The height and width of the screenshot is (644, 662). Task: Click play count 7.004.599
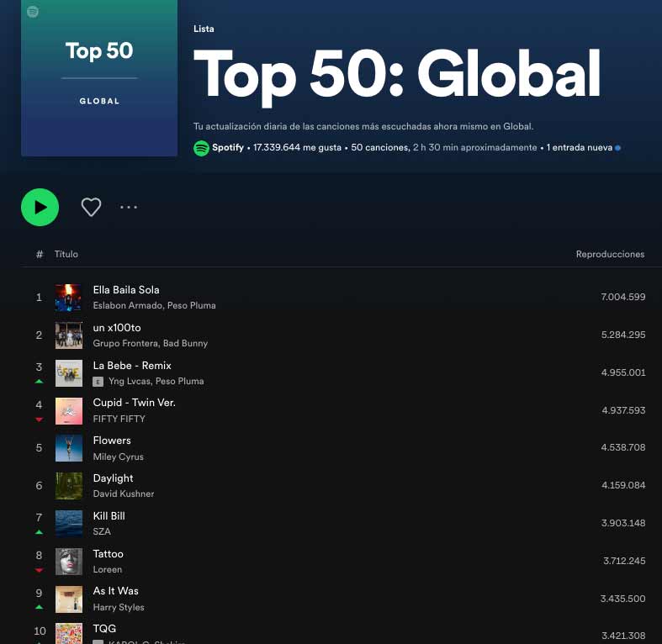pos(623,297)
